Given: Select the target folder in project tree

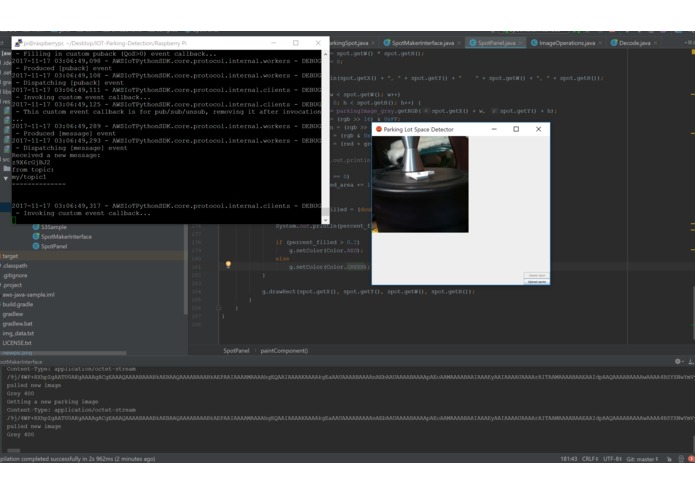Looking at the screenshot, I should click(10, 256).
